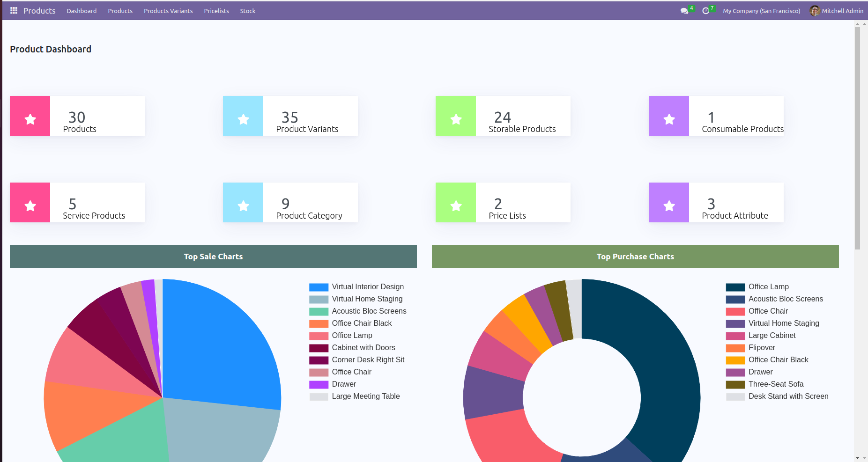Toggle Office Chair Black in sale legend
The width and height of the screenshot is (868, 462).
tap(350, 323)
